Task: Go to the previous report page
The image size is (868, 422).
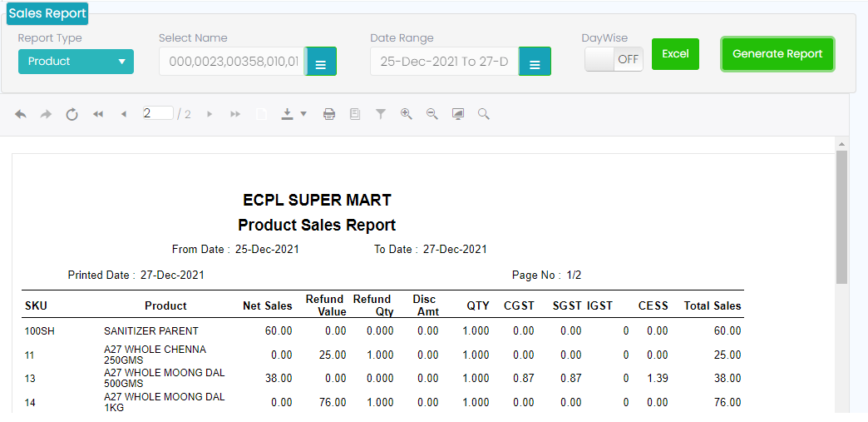Action: point(124,114)
